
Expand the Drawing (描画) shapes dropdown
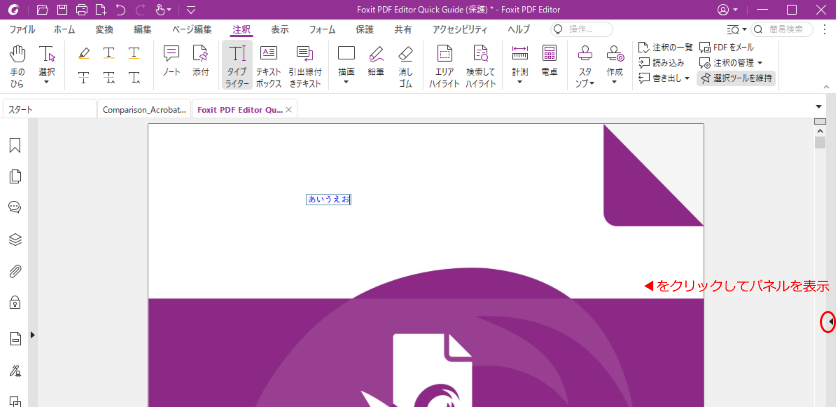coord(346,82)
